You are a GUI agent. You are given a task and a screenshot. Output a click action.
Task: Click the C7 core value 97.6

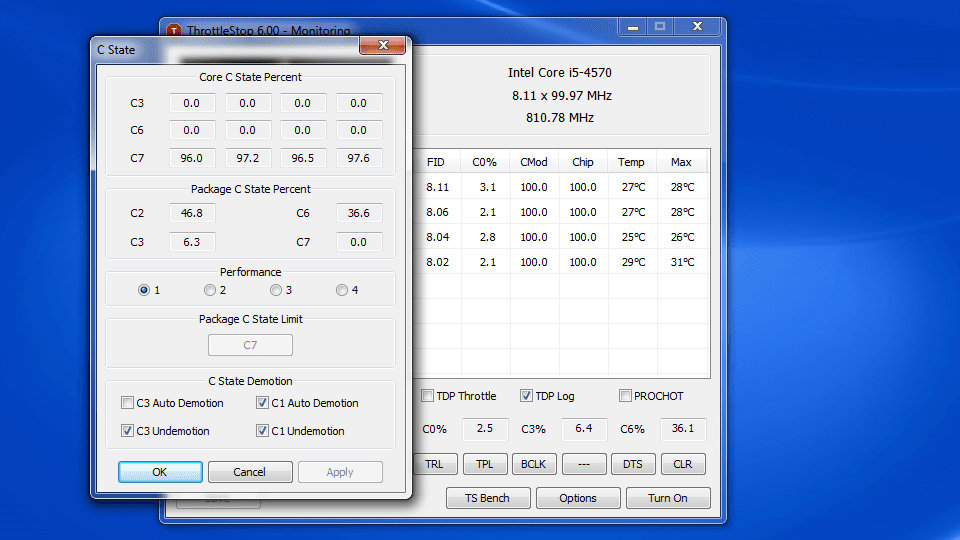(x=359, y=158)
